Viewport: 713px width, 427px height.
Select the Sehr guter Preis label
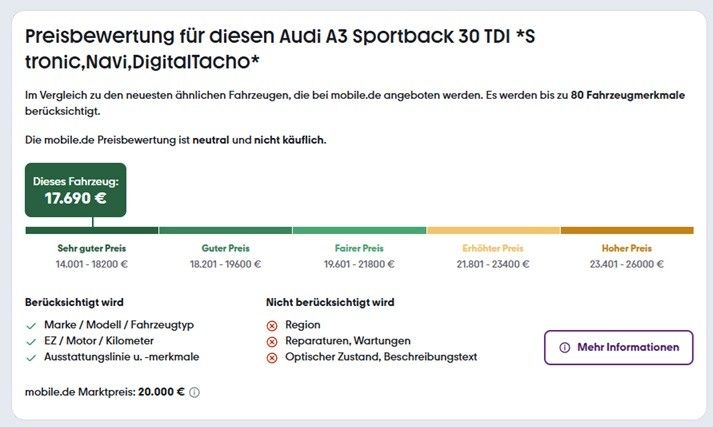(x=92, y=248)
